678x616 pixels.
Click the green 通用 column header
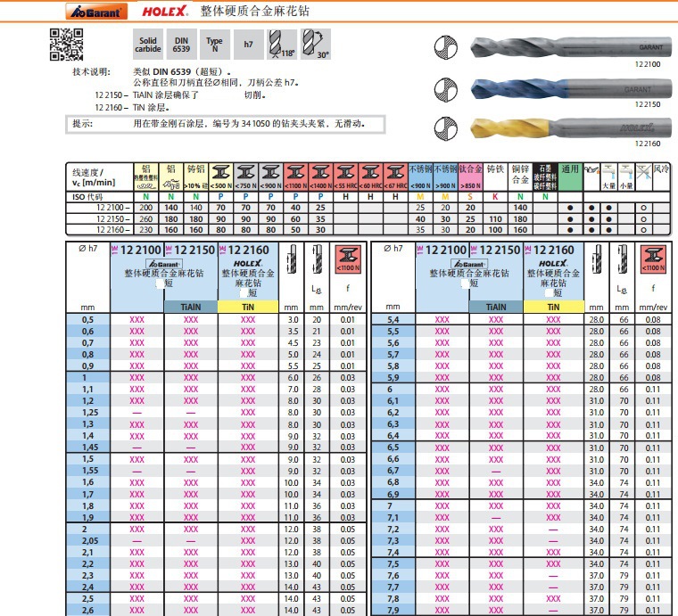click(570, 177)
